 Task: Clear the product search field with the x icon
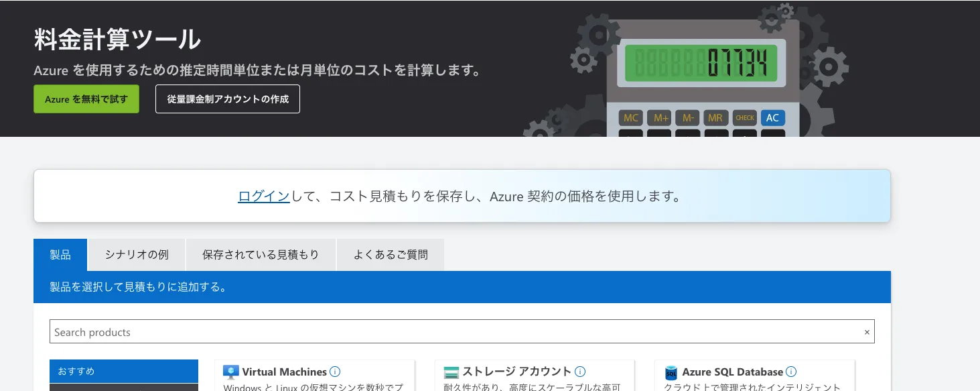tap(867, 332)
